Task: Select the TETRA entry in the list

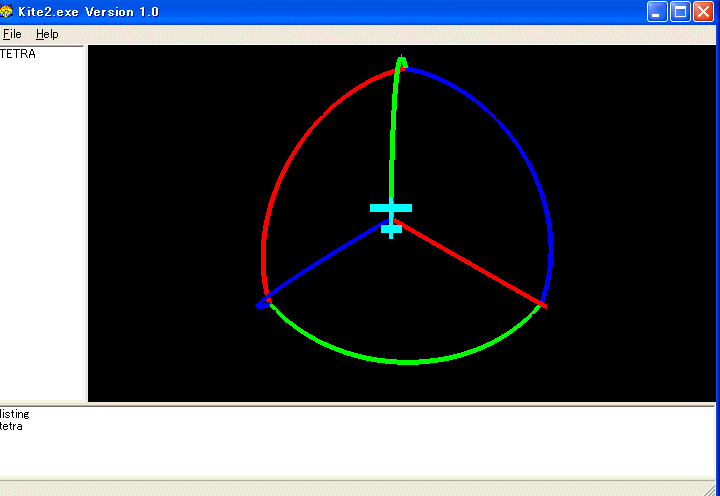Action: [x=18, y=54]
